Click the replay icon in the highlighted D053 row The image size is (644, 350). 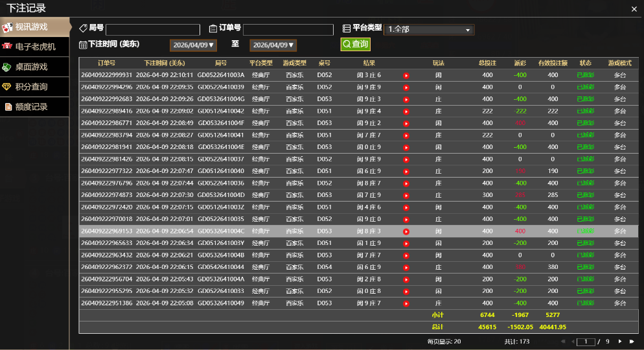406,231
